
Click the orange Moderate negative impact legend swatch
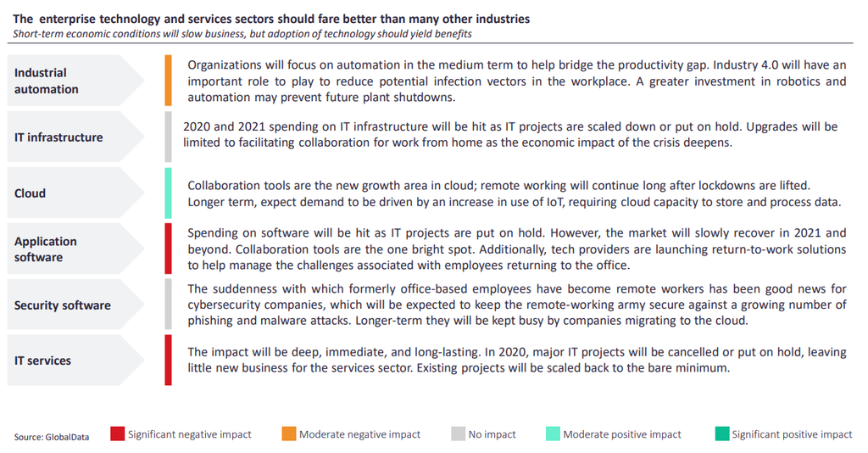289,433
